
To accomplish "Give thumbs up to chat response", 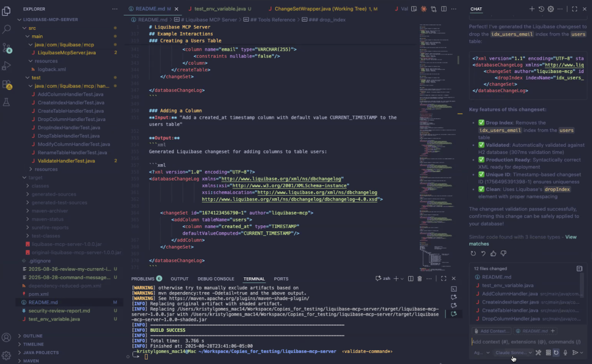I will [493, 253].
